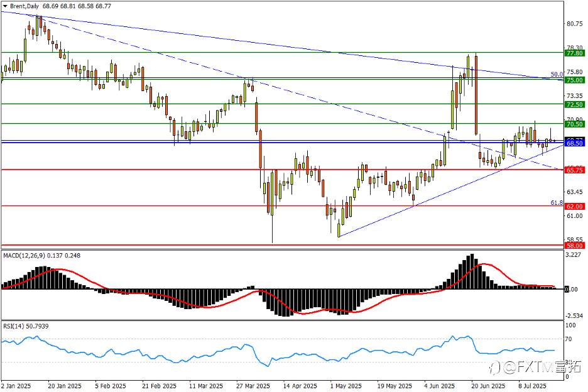Click the 11 Mar 2025 date label
588x392 pixels.
[x=206, y=386]
